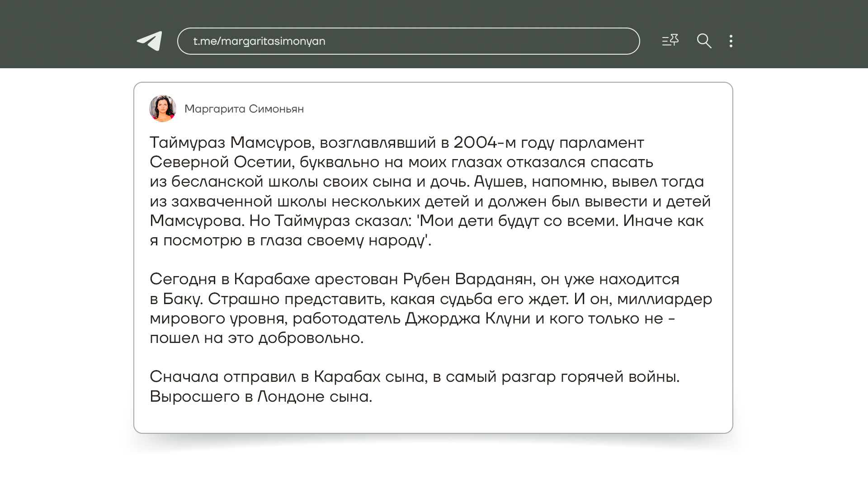Viewport: 868px width, 488px height.
Task: Click the text Рубен Варданян in the post
Action: (x=468, y=279)
